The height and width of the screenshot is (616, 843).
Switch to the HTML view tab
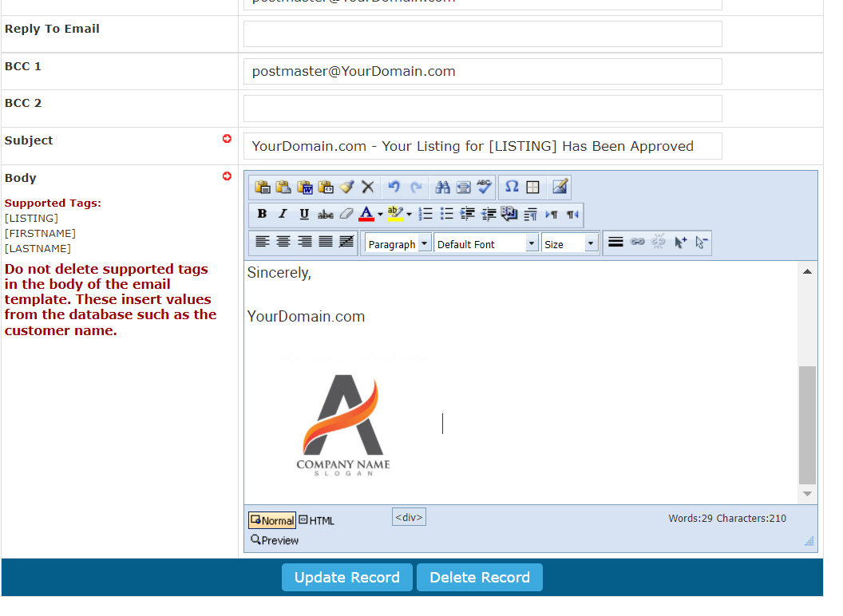click(x=317, y=520)
